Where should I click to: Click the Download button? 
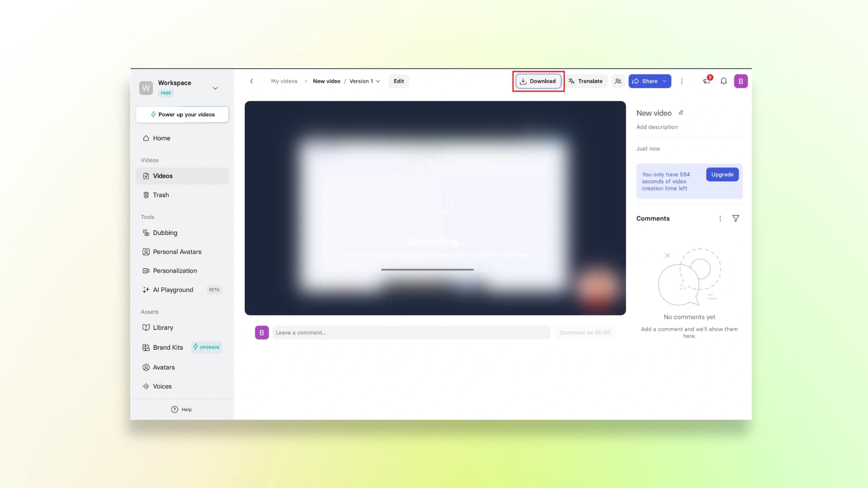pyautogui.click(x=538, y=81)
